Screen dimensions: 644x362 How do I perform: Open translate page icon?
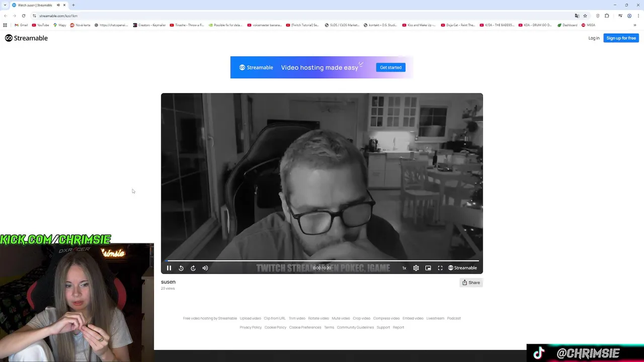pos(577,16)
